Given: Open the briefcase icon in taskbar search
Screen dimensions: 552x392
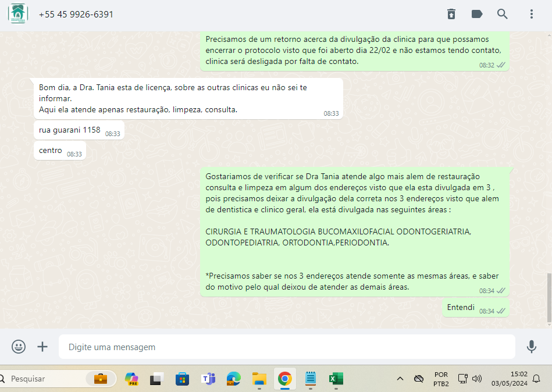Looking at the screenshot, I should (101, 379).
